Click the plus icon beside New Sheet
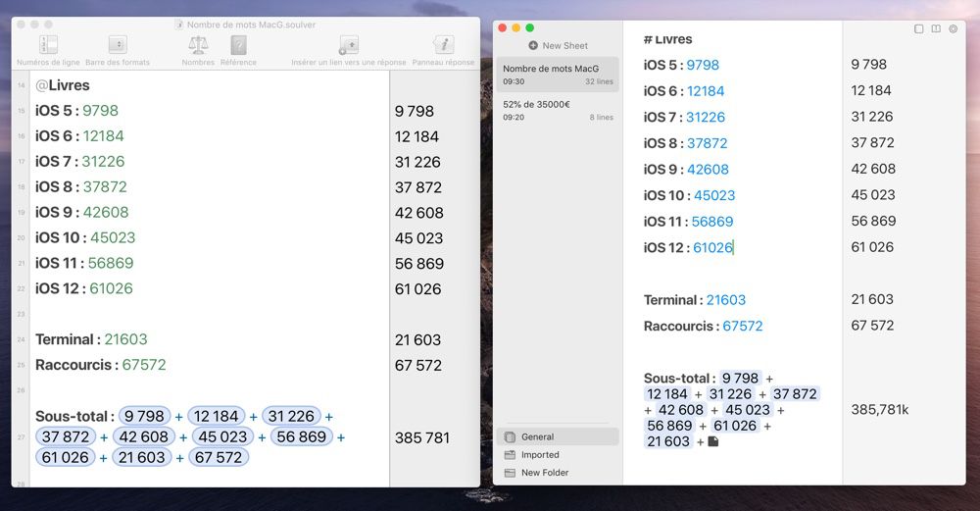 pos(533,46)
